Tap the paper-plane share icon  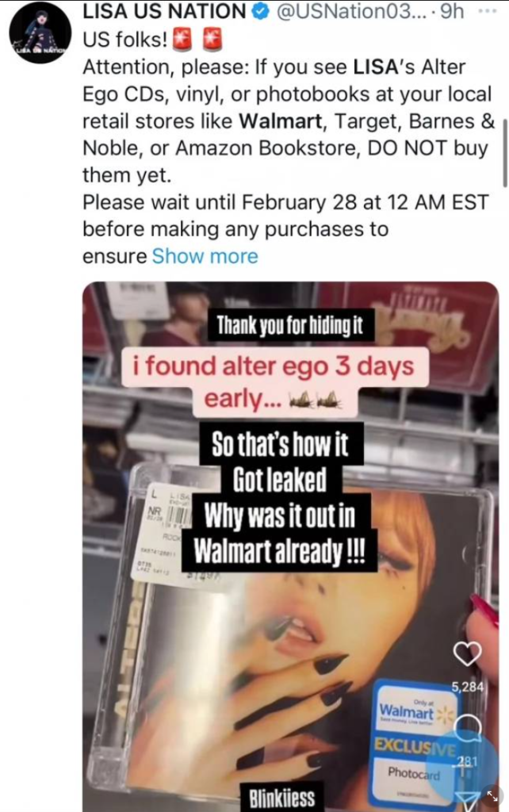(x=469, y=800)
